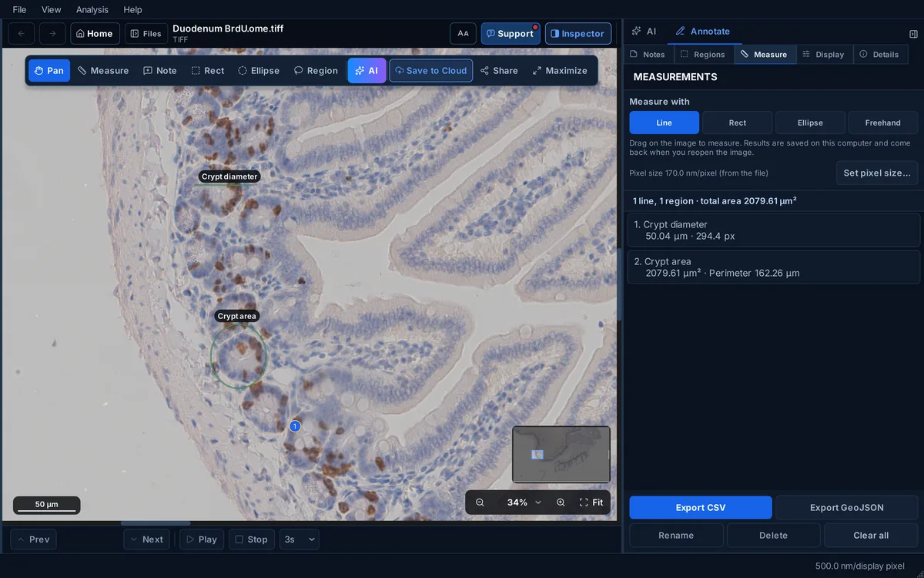
Task: Select the Region annotation tool
Action: coord(316,71)
